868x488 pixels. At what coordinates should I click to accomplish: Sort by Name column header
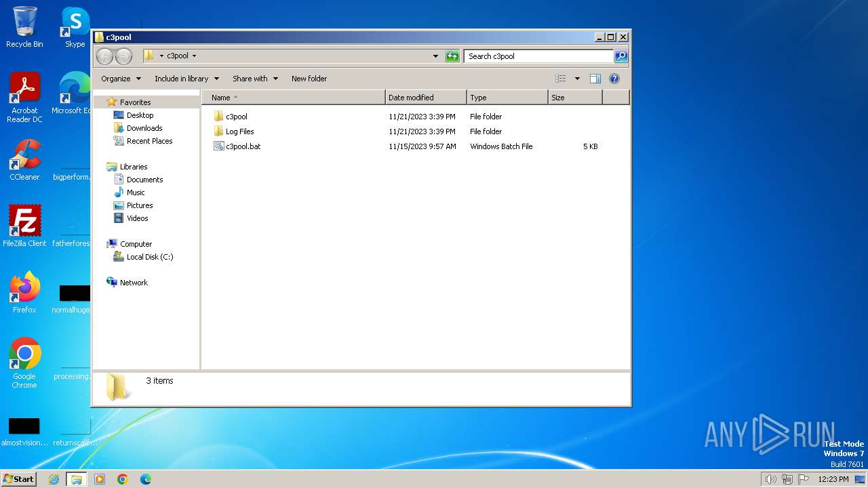coord(293,98)
